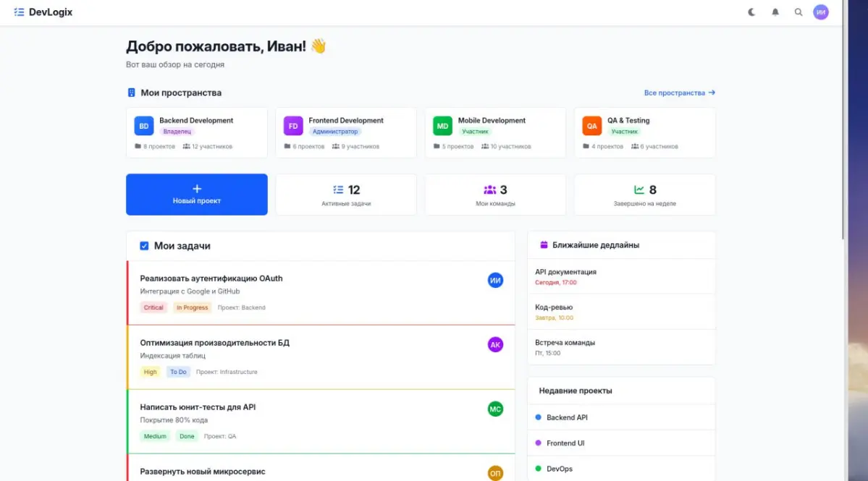Click the Critical priority tag

(x=153, y=307)
